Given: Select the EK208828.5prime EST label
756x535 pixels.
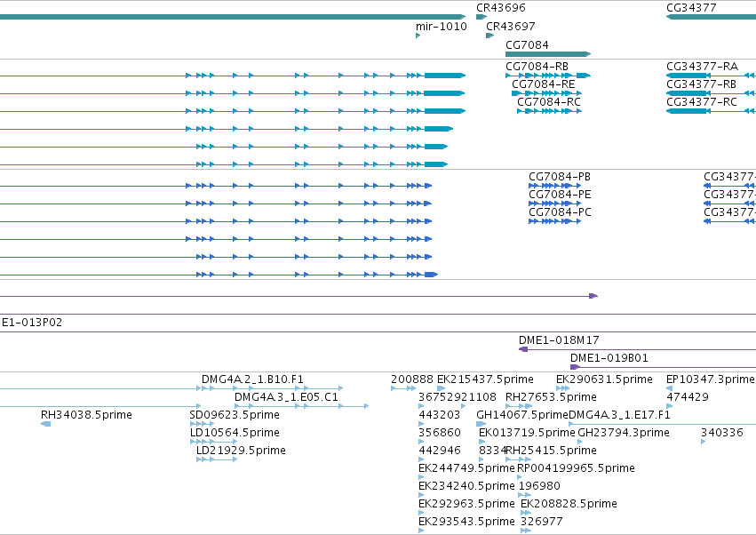Looking at the screenshot, I should point(569,505).
